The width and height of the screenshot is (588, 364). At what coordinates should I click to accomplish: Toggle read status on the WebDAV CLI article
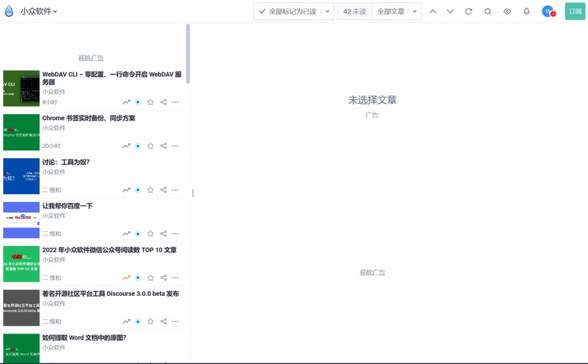click(x=138, y=102)
